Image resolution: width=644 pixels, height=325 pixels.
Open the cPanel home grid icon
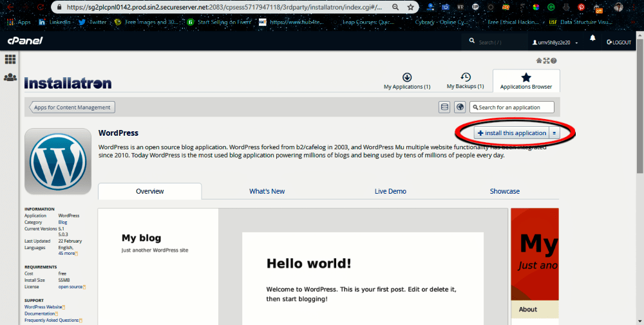10,59
